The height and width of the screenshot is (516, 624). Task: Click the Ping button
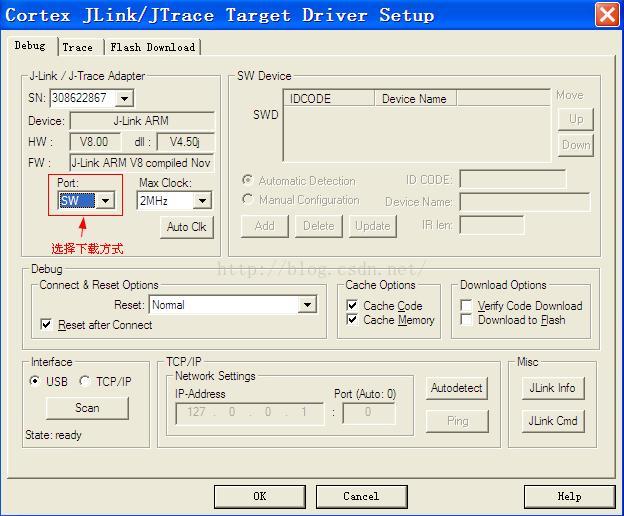pyautogui.click(x=457, y=421)
